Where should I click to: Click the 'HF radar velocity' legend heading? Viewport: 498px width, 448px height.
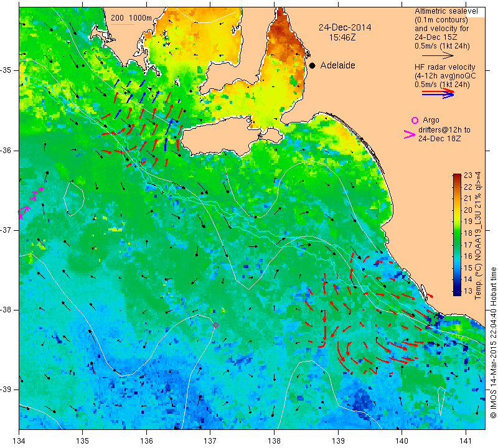point(444,67)
